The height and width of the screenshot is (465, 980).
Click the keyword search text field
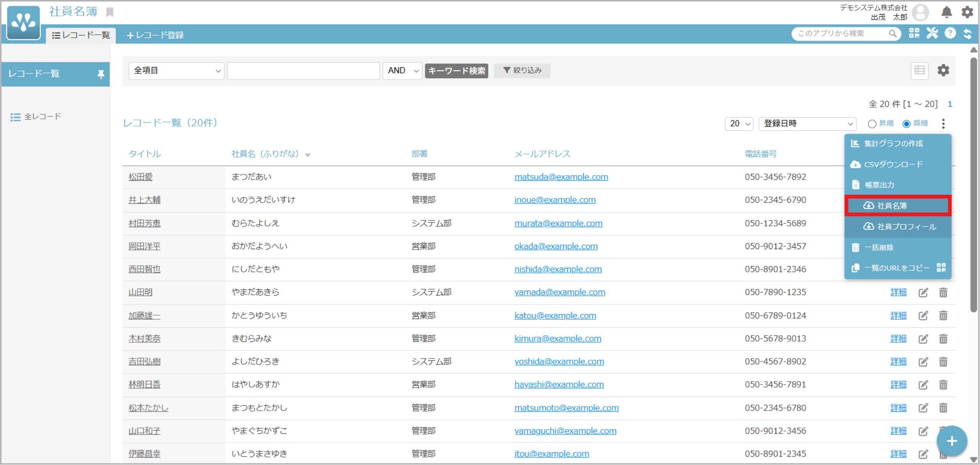[303, 71]
